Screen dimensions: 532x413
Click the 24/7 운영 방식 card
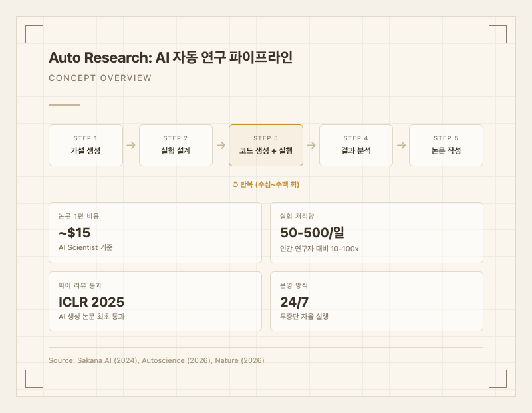(x=376, y=301)
